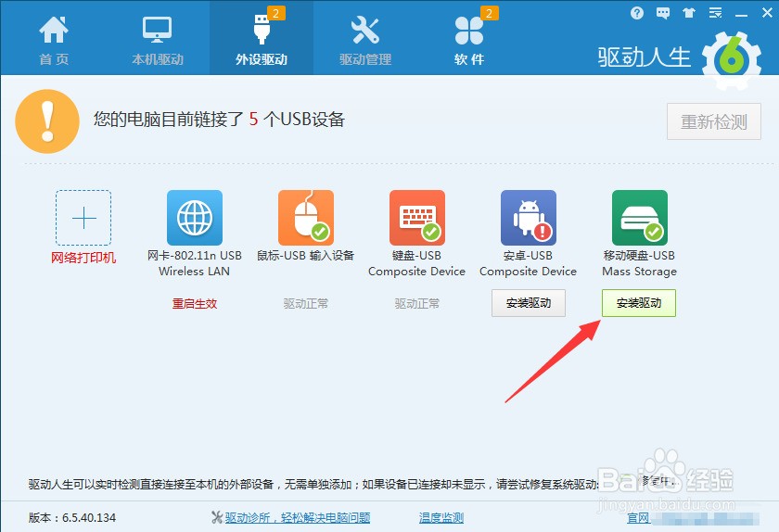The width and height of the screenshot is (779, 532).
Task: Select the 网卡 802.11n USB Wireless LAN icon
Action: pos(195,218)
